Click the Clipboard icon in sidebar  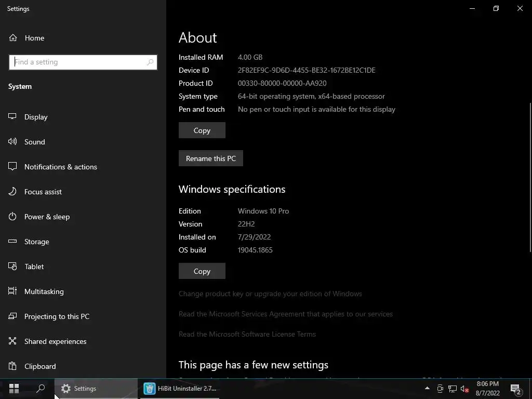pyautogui.click(x=12, y=366)
